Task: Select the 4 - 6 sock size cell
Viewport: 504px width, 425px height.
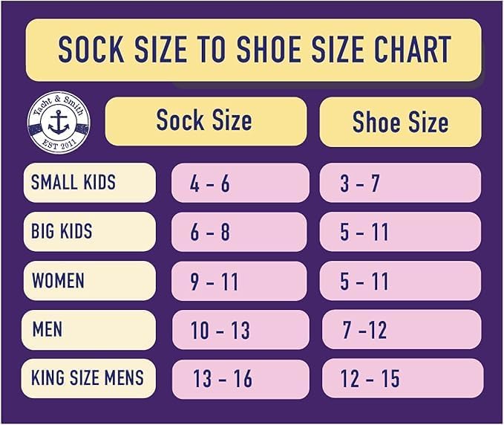Action: (x=240, y=183)
